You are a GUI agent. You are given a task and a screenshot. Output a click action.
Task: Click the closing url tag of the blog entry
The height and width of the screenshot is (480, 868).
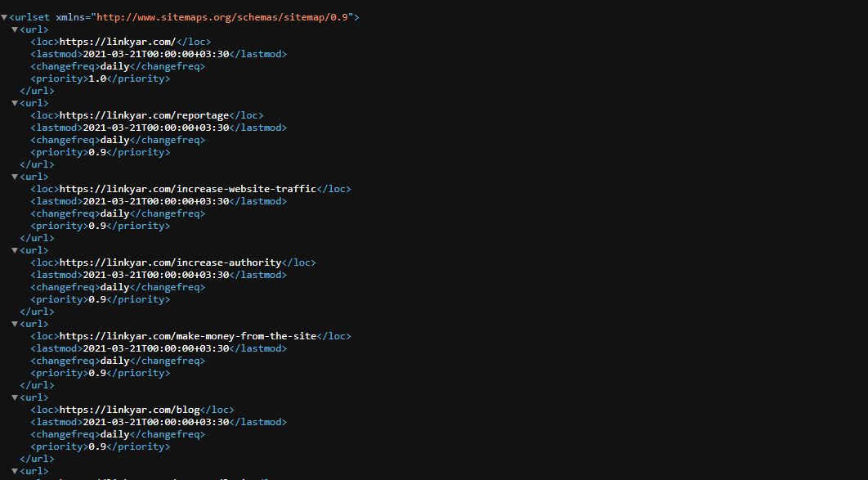pos(37,459)
